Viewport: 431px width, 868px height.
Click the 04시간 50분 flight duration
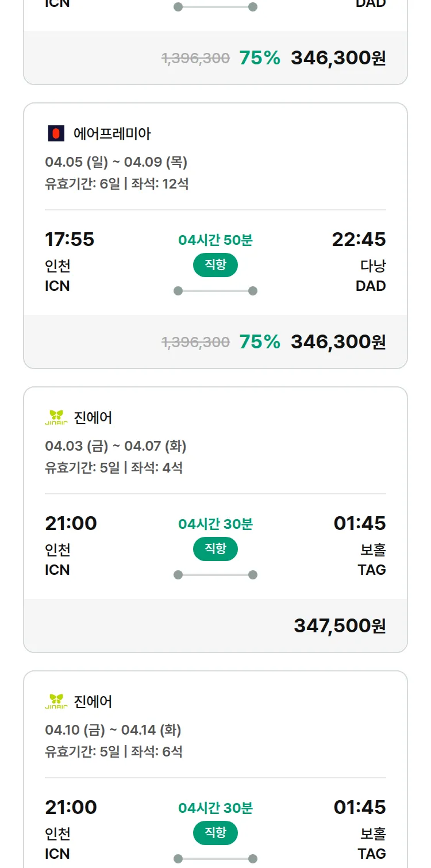215,240
